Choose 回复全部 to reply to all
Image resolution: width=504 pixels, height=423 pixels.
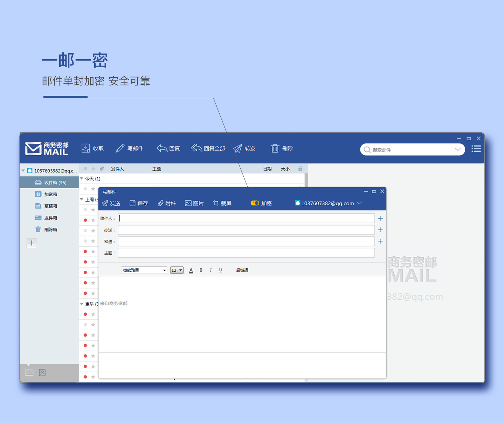(208, 148)
